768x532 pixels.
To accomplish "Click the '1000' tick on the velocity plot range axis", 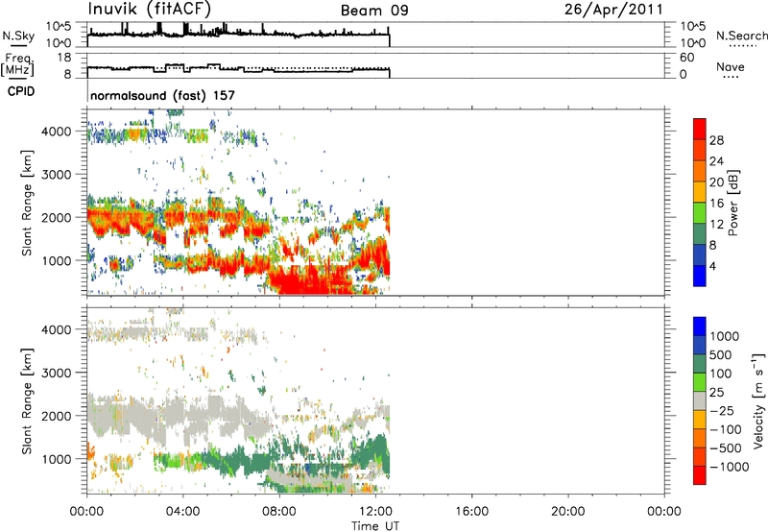I will (x=57, y=459).
